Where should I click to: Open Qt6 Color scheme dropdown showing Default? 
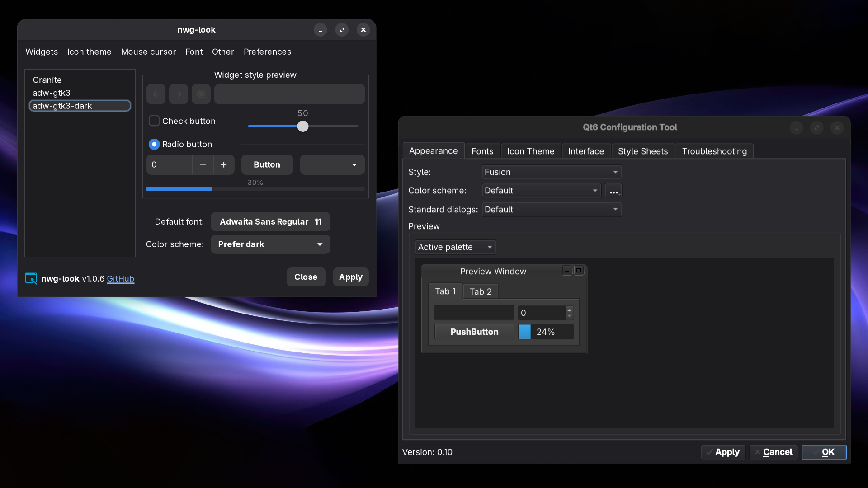[542, 191]
